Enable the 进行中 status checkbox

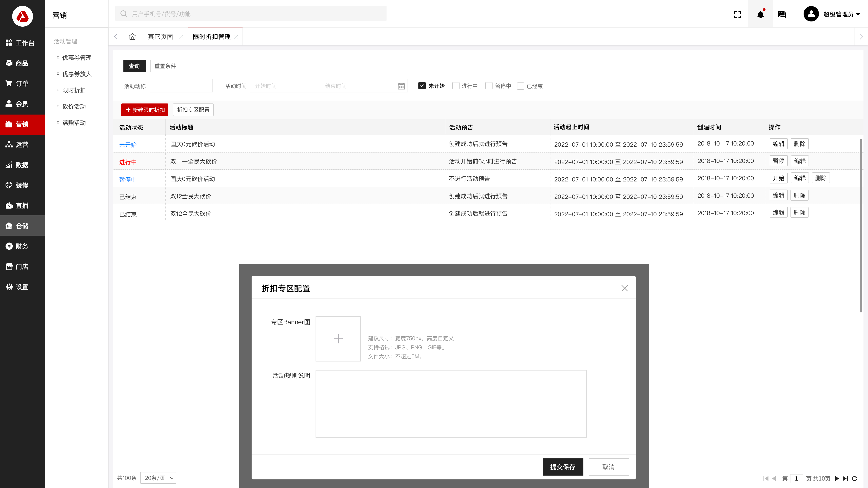point(455,86)
